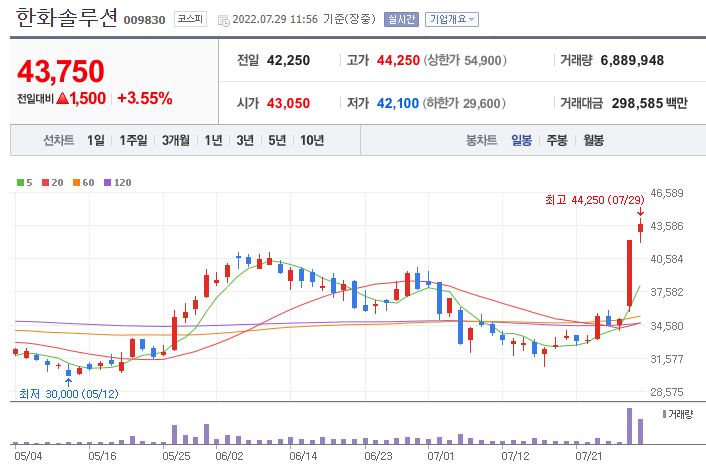Switch to 주봉 weekly candle chart
This screenshot has width=706, height=474.
point(557,140)
